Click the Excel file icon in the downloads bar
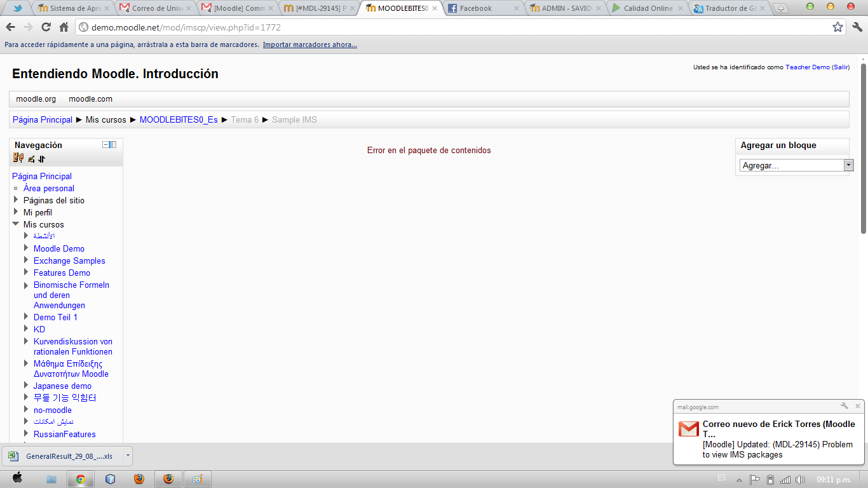Screen dimensions: 868x488 tap(13, 456)
